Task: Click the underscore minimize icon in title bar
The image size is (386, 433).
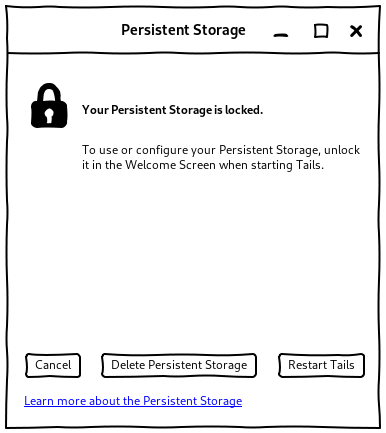Action: (x=281, y=35)
